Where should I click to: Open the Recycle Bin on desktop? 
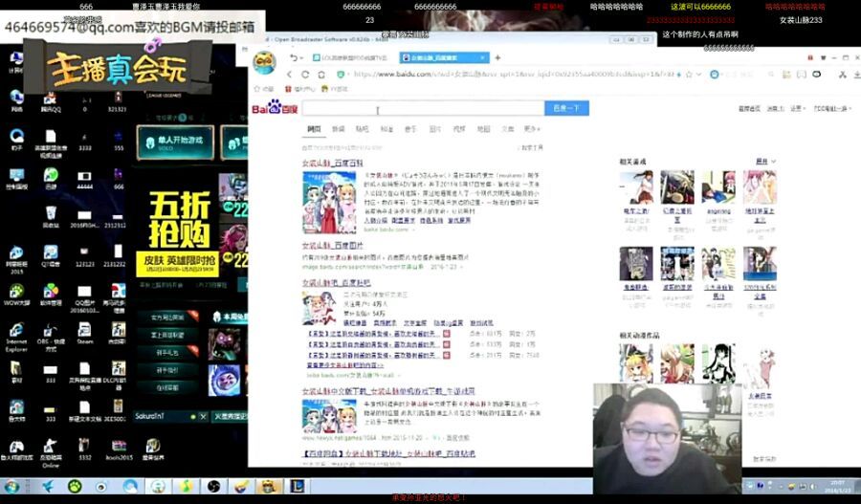pyautogui.click(x=51, y=213)
